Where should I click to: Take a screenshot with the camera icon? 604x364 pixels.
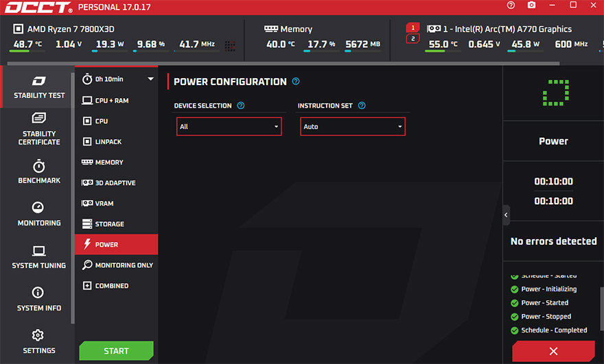(x=531, y=5)
